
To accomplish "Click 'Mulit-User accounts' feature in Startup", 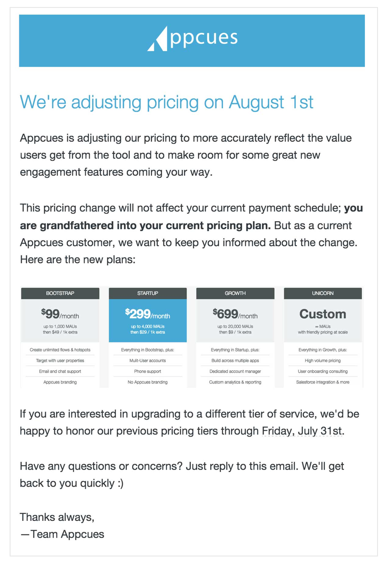I will [148, 361].
